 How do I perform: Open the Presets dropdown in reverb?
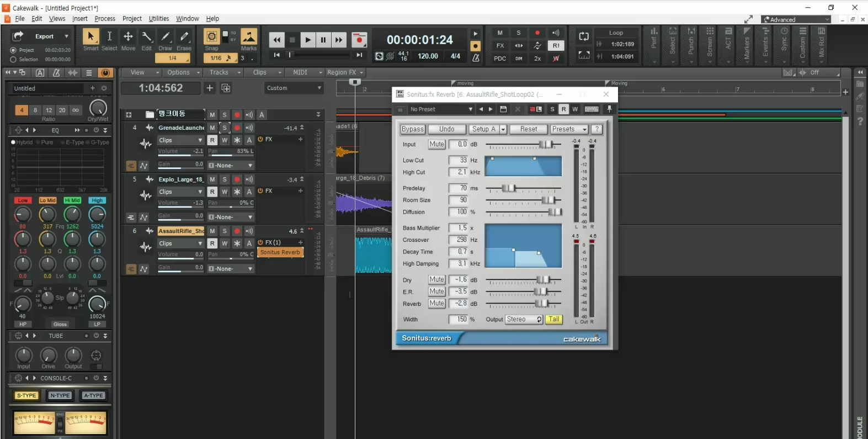point(569,129)
